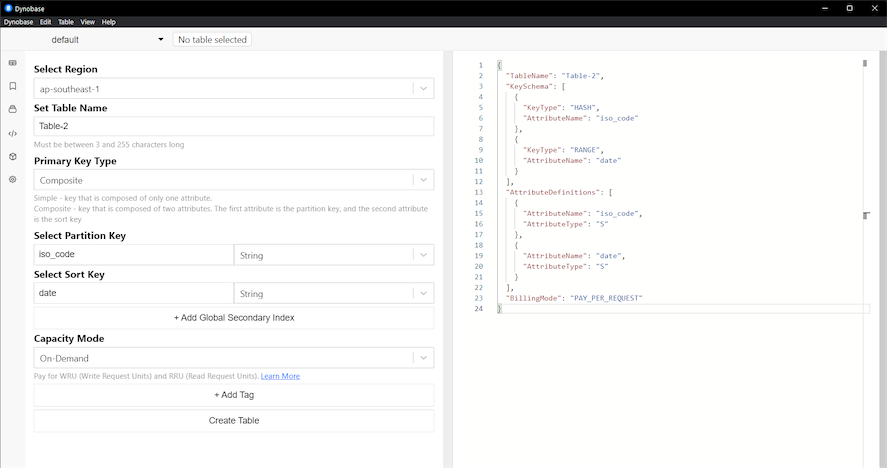Open the Primary Key Type dropdown
This screenshot has height=468, width=887.
click(x=233, y=180)
